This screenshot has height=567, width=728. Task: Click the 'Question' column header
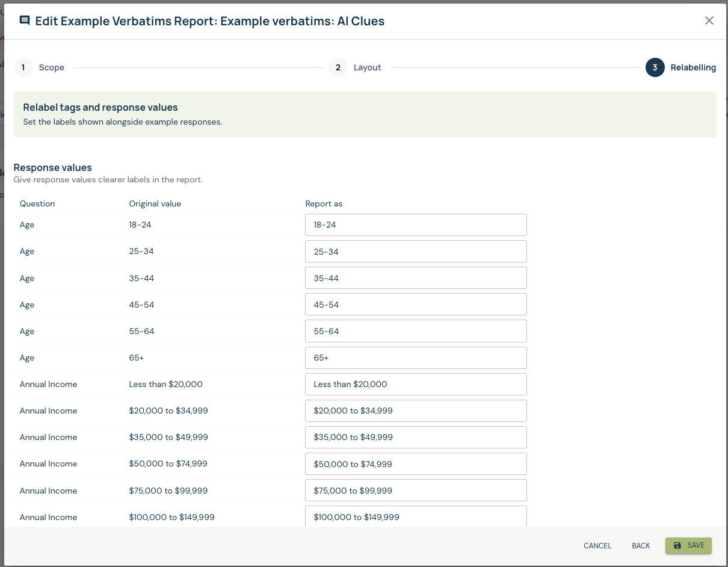[37, 203]
